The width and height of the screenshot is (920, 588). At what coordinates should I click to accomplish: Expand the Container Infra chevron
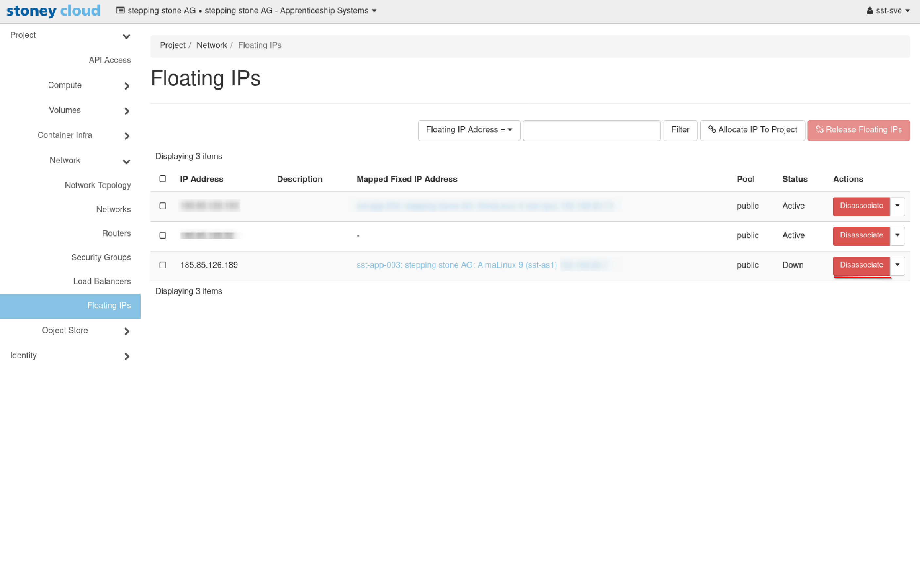click(x=127, y=136)
